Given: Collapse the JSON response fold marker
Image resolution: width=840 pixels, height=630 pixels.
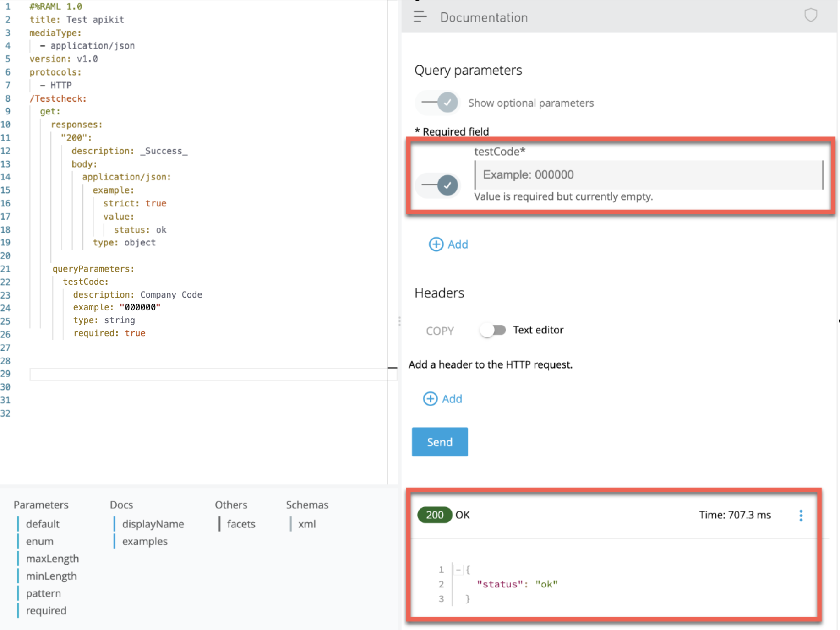Looking at the screenshot, I should coord(458,570).
